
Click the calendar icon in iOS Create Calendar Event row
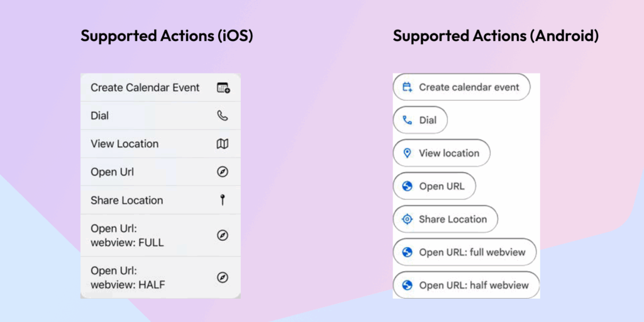click(223, 88)
